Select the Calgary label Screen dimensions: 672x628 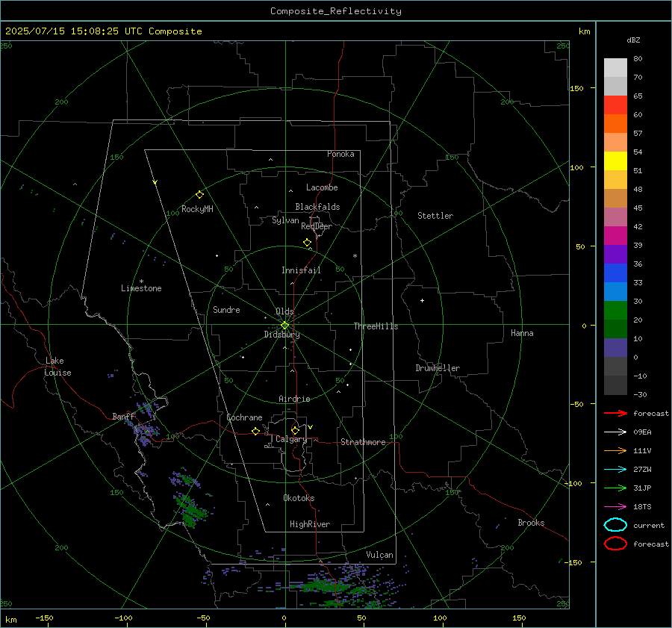point(291,439)
